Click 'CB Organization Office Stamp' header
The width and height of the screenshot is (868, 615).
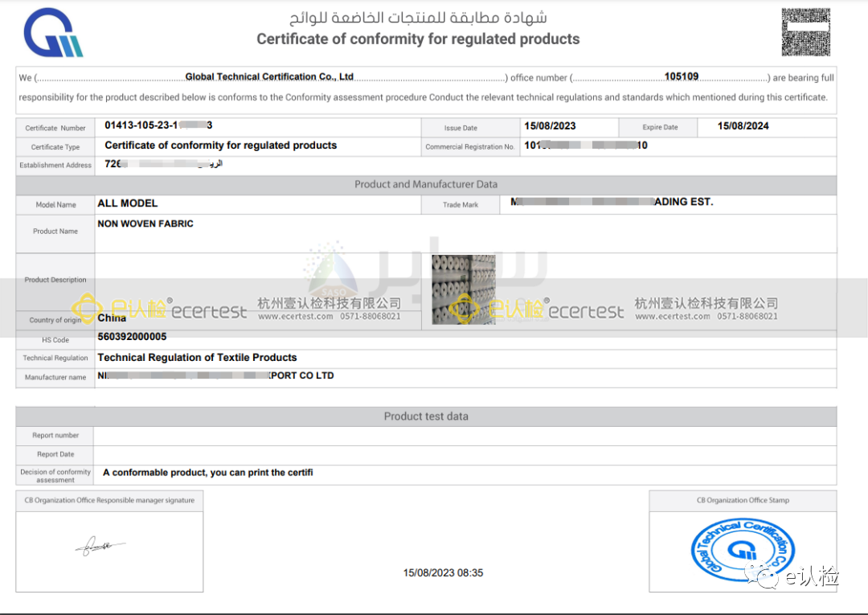(x=743, y=500)
